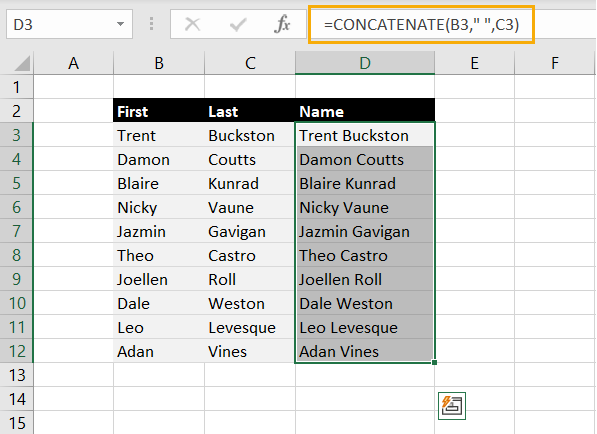
Task: Select cell with Trent Buckston
Action: pos(365,135)
